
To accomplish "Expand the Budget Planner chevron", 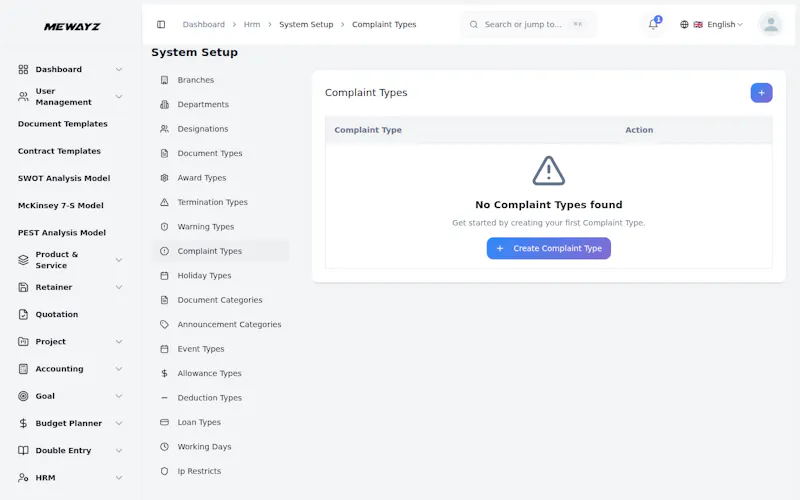I will tap(119, 423).
